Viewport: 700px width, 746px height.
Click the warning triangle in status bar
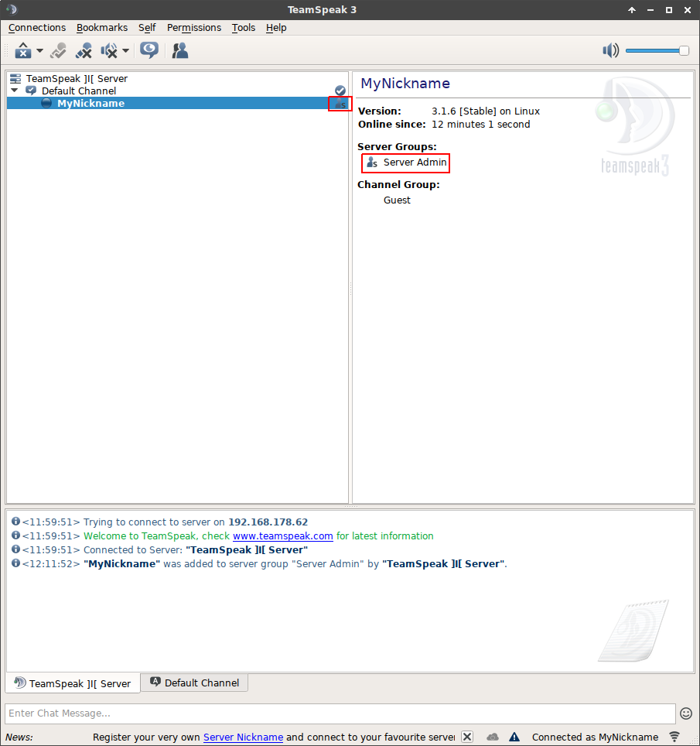(x=514, y=737)
